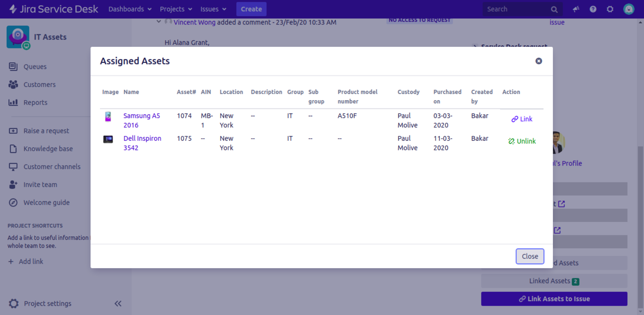The height and width of the screenshot is (315, 644).
Task: Open the Dashboards dropdown menu
Action: 130,9
